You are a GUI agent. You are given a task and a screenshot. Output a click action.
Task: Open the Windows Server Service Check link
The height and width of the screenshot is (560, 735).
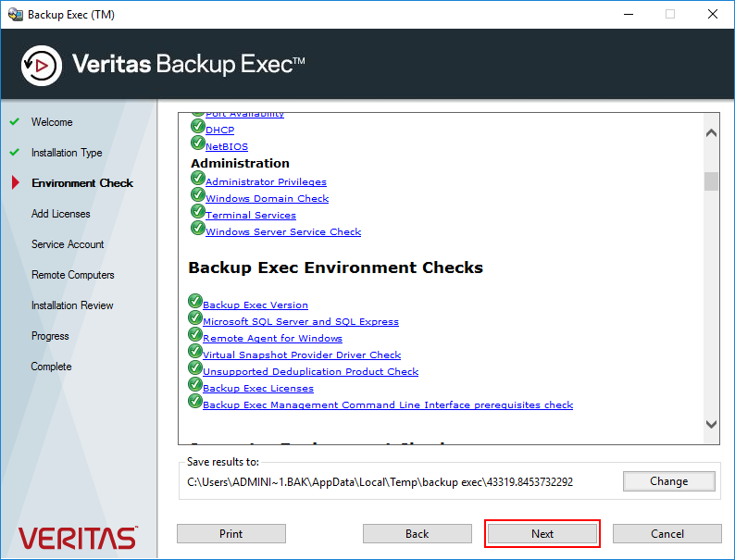(x=283, y=231)
